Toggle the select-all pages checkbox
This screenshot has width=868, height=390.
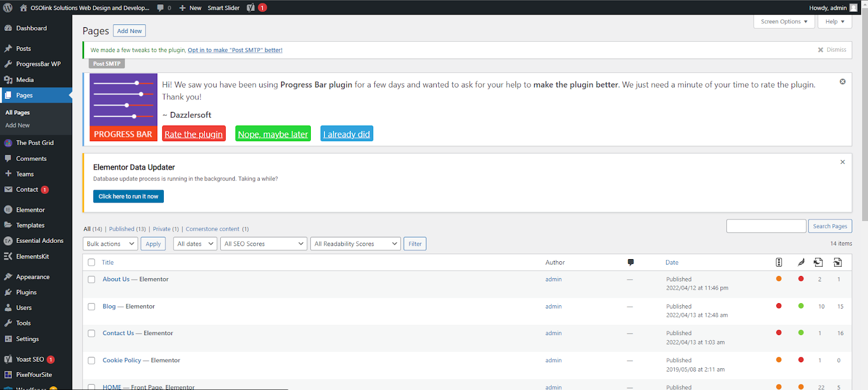coord(91,262)
